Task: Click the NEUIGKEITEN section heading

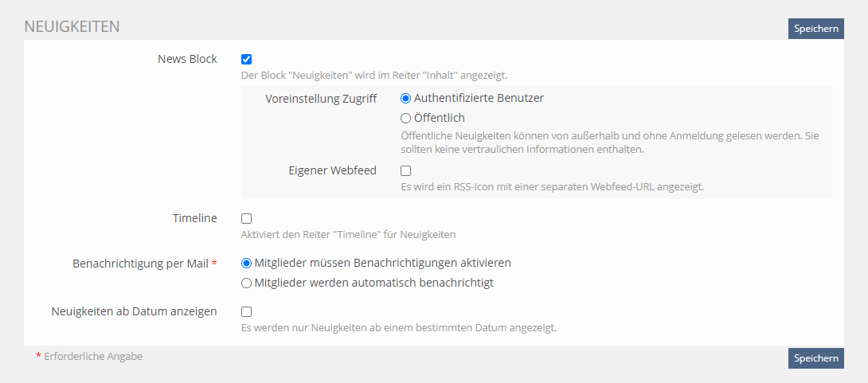Action: pyautogui.click(x=72, y=26)
